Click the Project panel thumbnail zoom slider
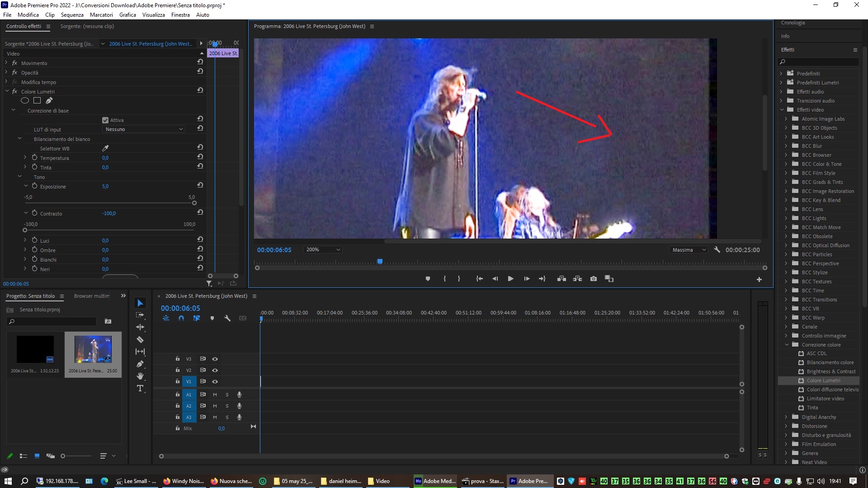This screenshot has height=488, width=868. (x=63, y=456)
